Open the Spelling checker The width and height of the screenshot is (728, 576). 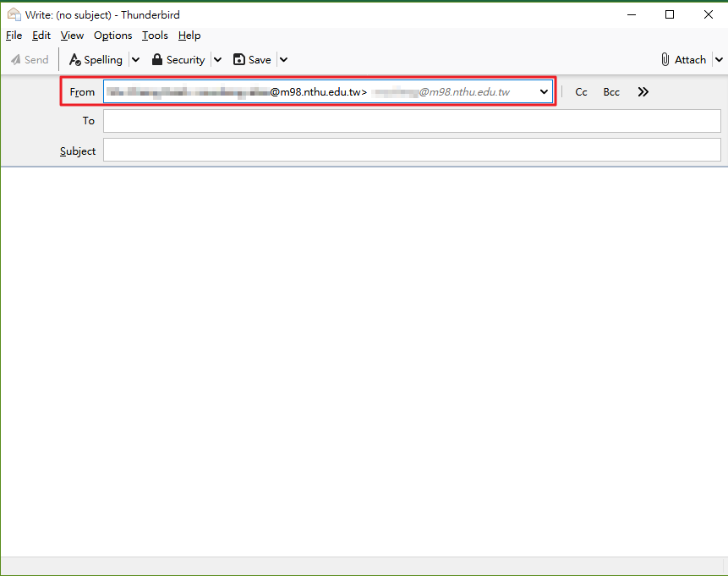(x=96, y=59)
